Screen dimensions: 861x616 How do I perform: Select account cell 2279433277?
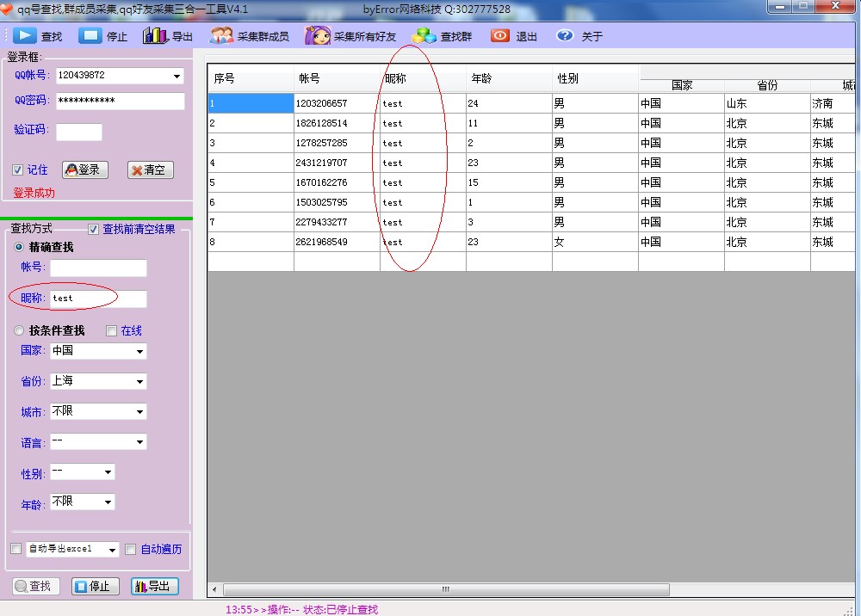337,222
